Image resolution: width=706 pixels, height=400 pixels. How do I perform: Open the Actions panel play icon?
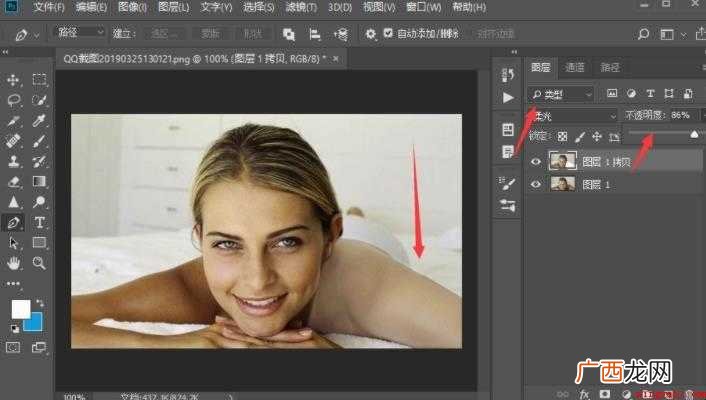point(508,97)
